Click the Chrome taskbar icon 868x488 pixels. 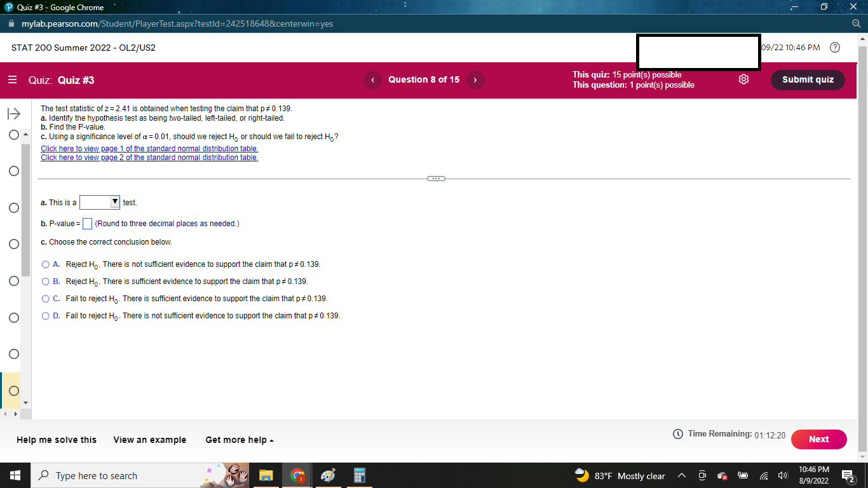coord(297,475)
